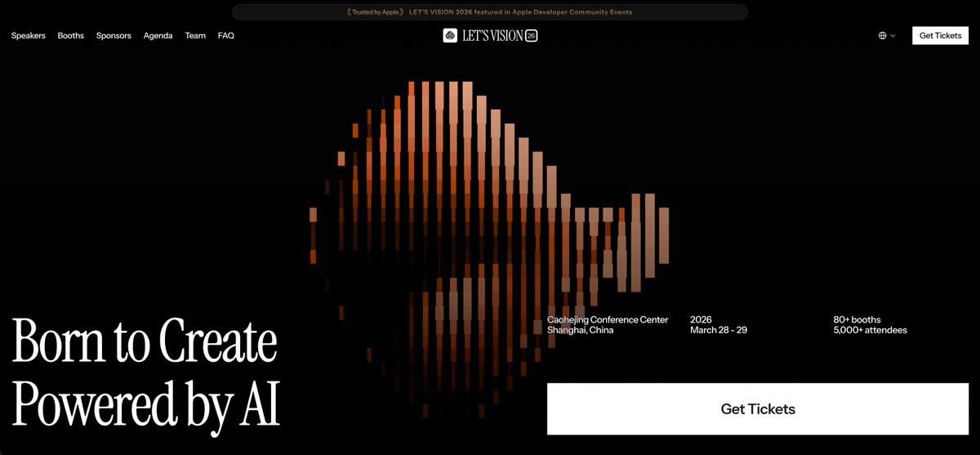Click the 'Trusted by Apple' laurel badge
This screenshot has height=455, width=980.
point(376,12)
